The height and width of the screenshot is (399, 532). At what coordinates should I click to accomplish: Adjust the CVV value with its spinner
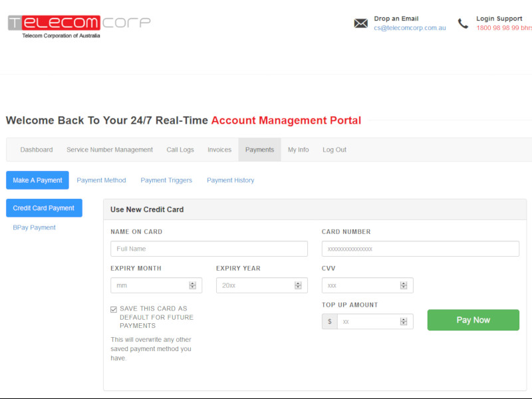click(x=404, y=285)
